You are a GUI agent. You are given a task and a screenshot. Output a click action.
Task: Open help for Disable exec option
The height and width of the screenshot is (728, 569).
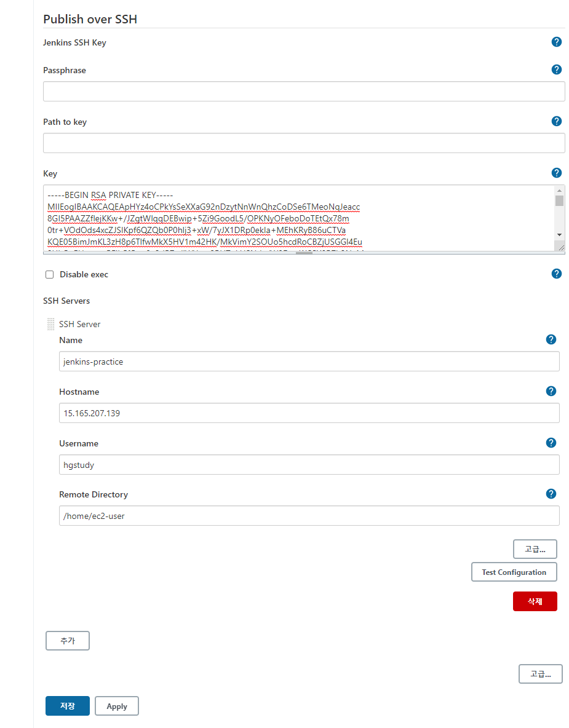click(x=557, y=274)
